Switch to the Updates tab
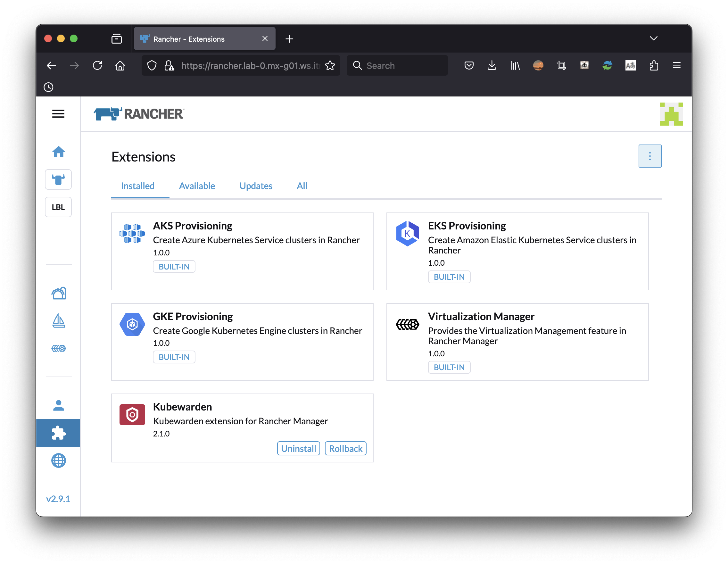 point(256,186)
